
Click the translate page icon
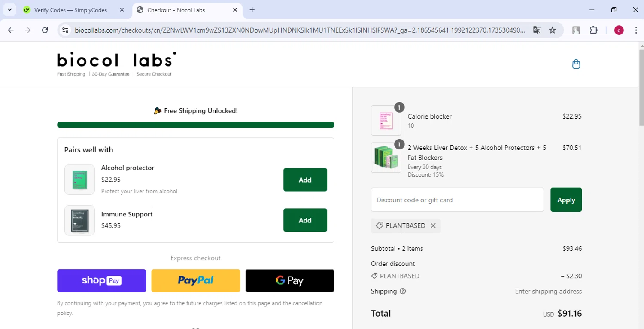click(x=537, y=30)
